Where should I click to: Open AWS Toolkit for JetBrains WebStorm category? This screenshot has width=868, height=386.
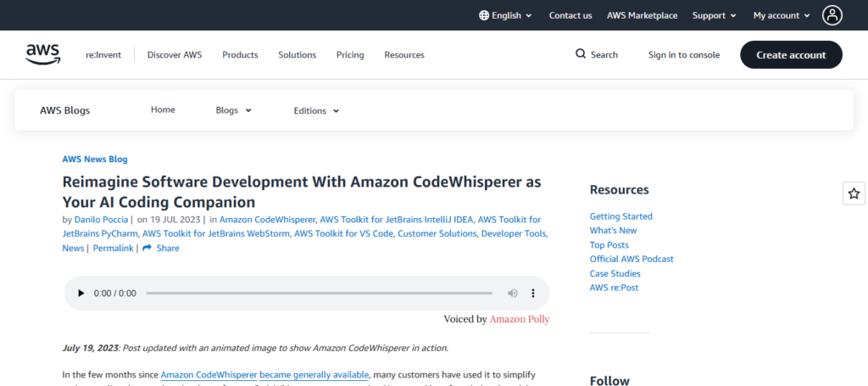point(216,233)
